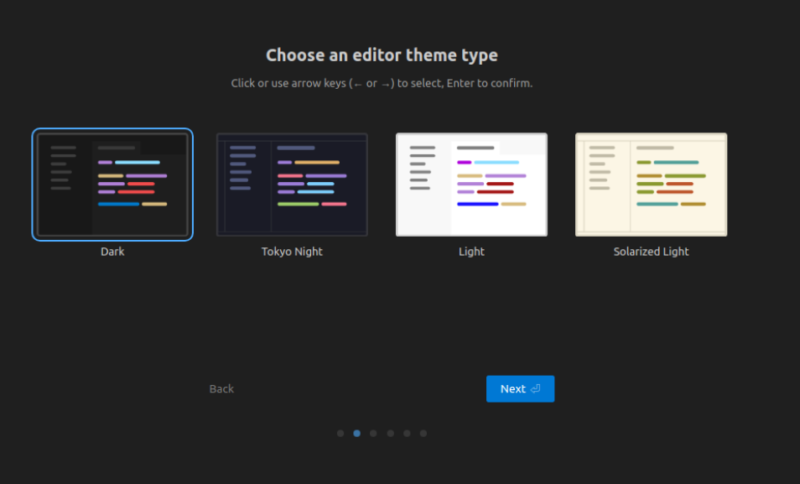Click the "Tokyo Night" label text
The image size is (800, 484).
[292, 252]
